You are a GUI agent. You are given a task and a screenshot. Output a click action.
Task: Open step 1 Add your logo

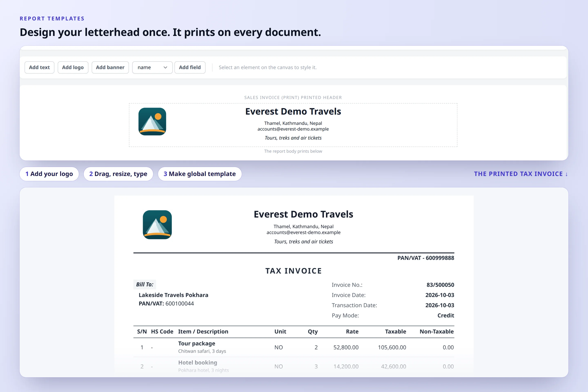coord(49,174)
